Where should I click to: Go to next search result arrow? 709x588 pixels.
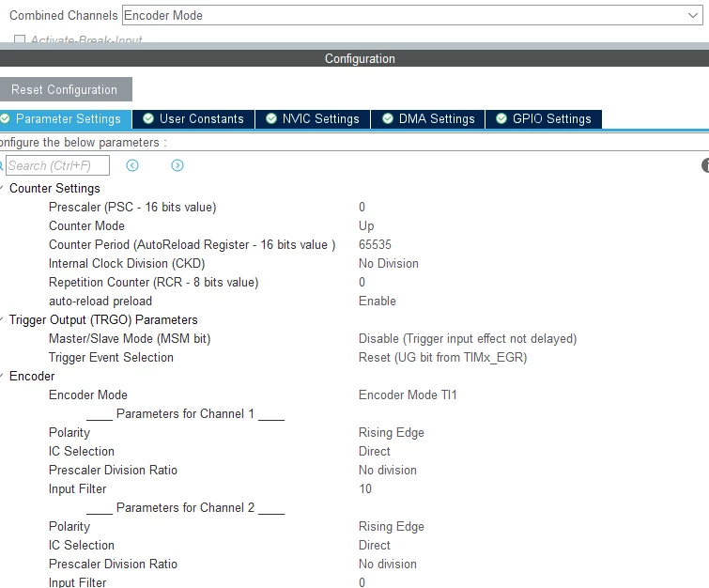click(x=177, y=165)
